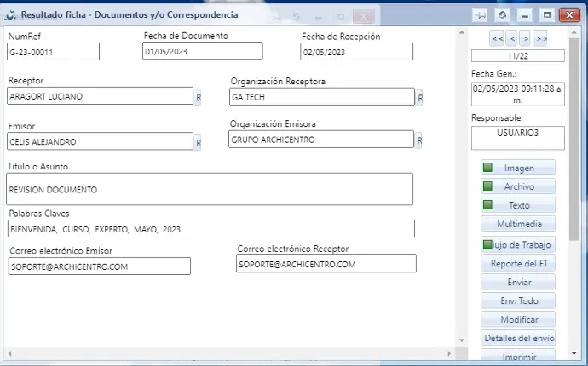Open Detalles del envío
This screenshot has height=366, width=588.
coord(518,338)
